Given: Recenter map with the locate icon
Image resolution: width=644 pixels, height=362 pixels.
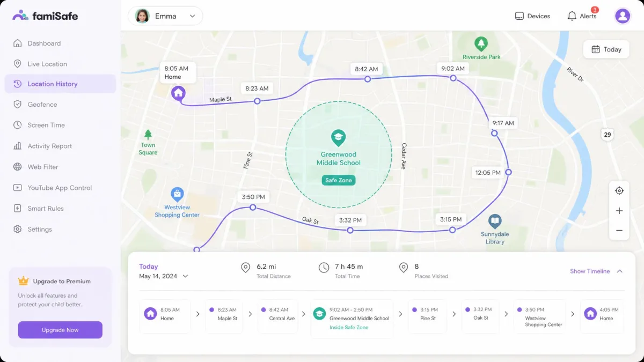Looking at the screenshot, I should (x=619, y=191).
